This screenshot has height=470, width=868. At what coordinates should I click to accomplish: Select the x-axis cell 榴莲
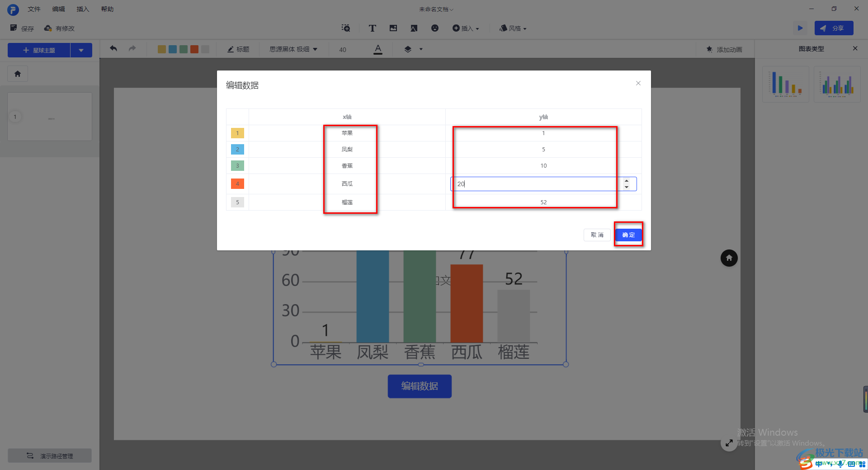coord(347,202)
